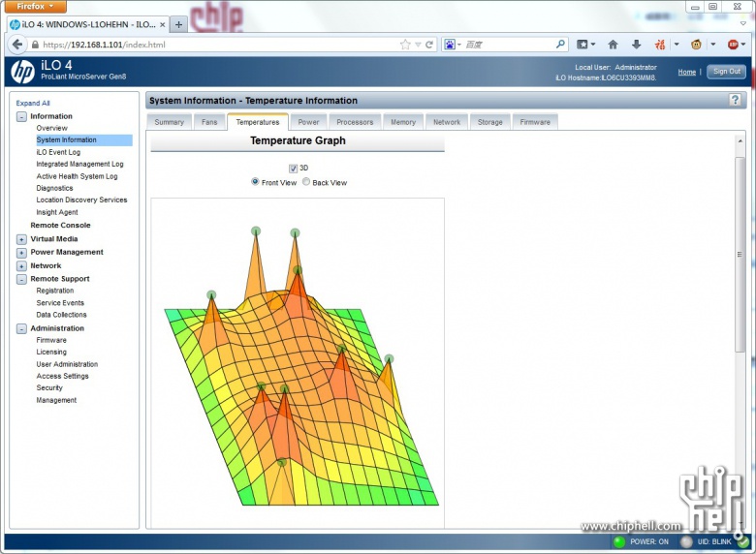Click the Firefox back arrow button
This screenshot has height=554, width=756.
click(x=17, y=45)
